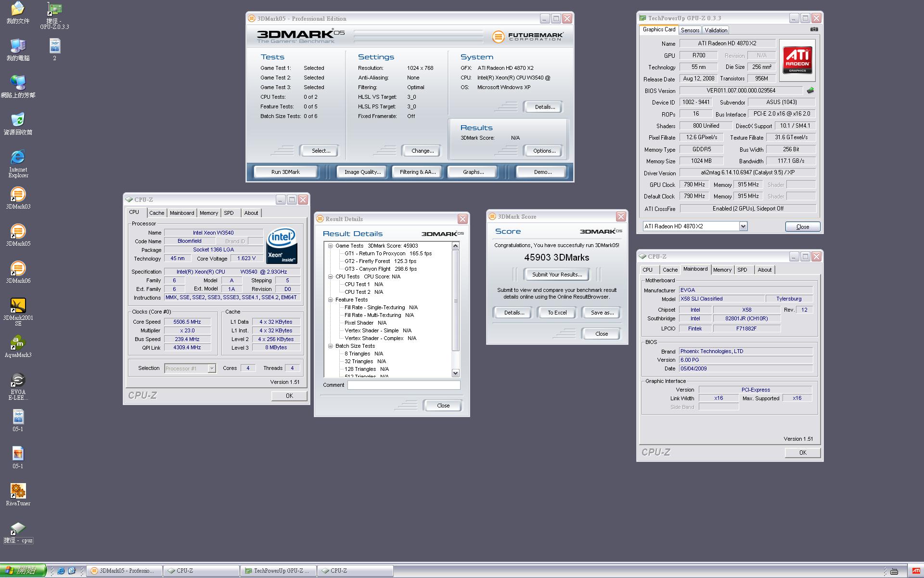
Task: Open the top 05-1 3dr file icon
Action: (x=18, y=420)
